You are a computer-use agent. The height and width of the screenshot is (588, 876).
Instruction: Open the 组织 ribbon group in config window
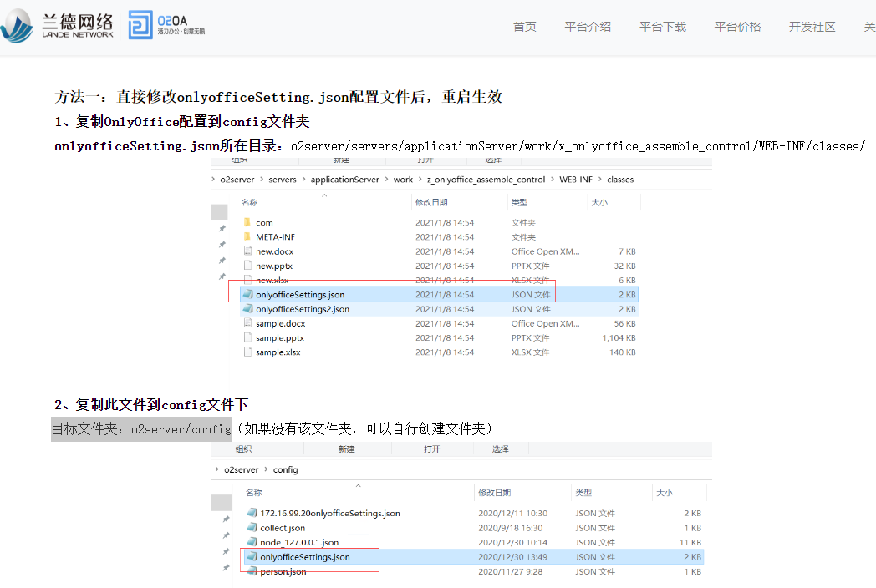pos(243,449)
